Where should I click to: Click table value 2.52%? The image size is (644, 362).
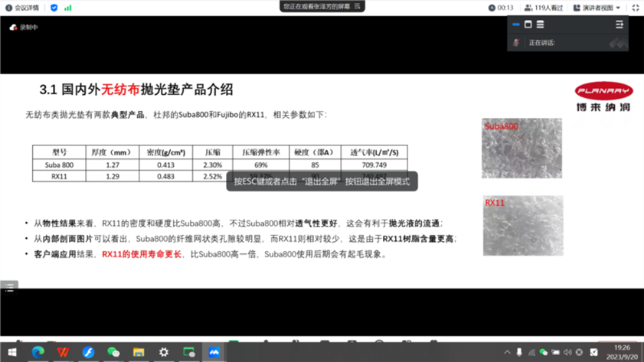[212, 176]
